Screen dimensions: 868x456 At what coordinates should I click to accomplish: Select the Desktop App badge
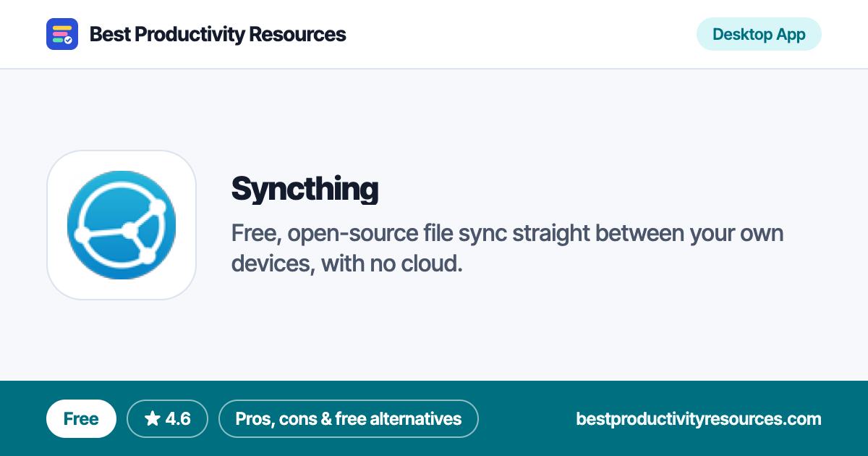[x=759, y=34]
